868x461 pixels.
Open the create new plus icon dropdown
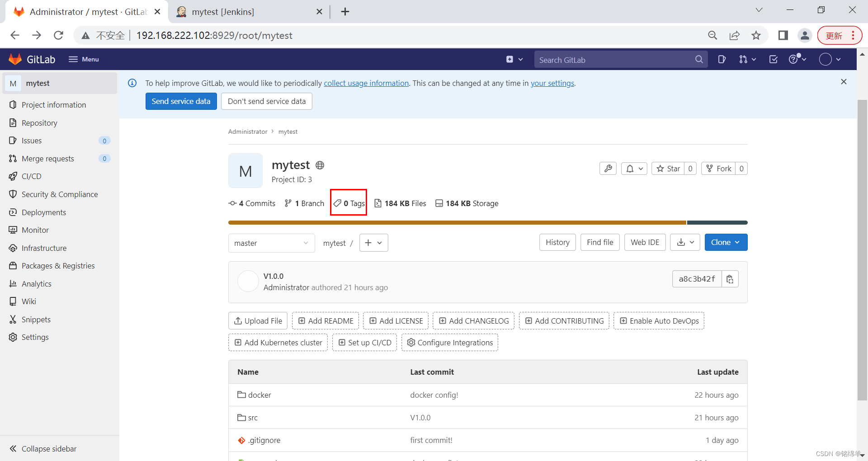click(514, 59)
